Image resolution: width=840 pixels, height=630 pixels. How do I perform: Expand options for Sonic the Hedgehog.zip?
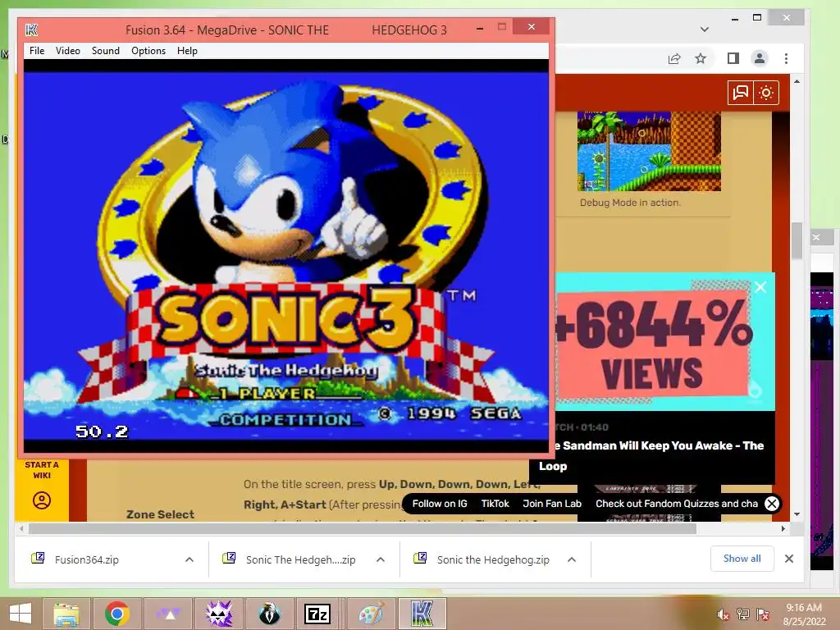pyautogui.click(x=572, y=559)
